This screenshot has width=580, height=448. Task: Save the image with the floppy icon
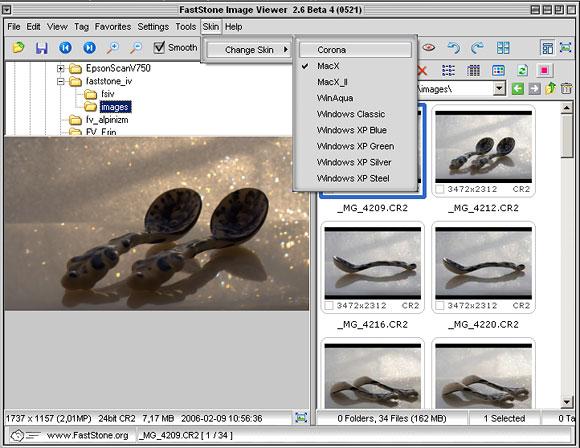41,48
